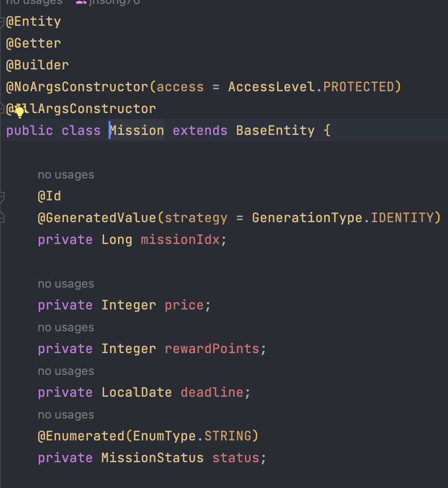The width and height of the screenshot is (448, 488).
Task: Click the missionIdx field name
Action: (180, 240)
